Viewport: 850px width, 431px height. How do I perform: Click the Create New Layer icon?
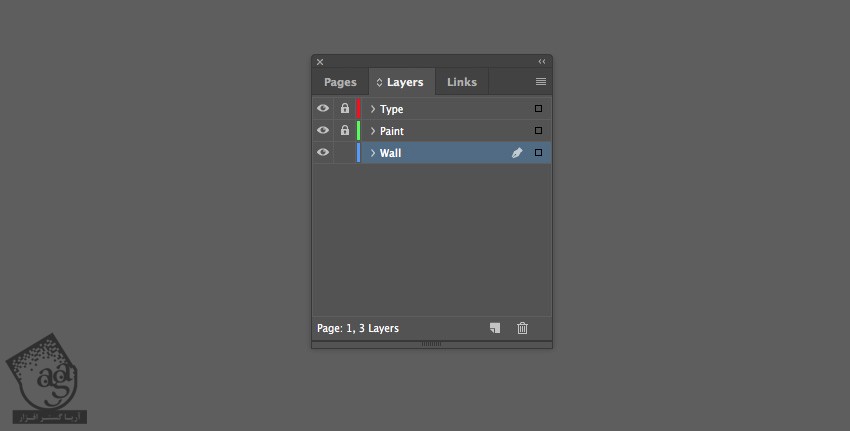click(494, 328)
